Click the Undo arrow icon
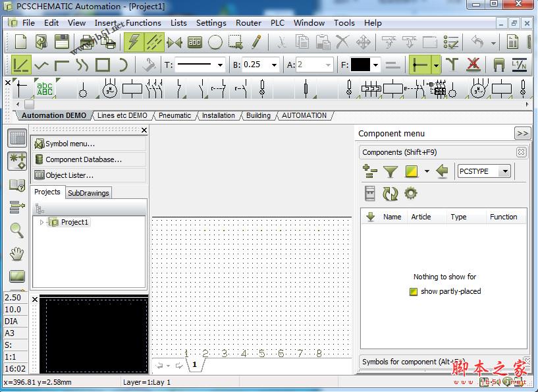Viewport: 538px width, 392px height. (477, 42)
